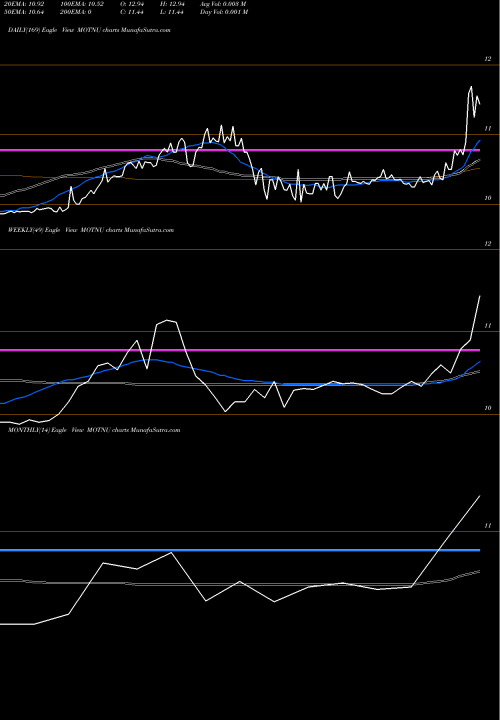The width and height of the screenshot is (500, 720).
Task: Click the 11 axis label on daily chart
Action: click(x=488, y=129)
